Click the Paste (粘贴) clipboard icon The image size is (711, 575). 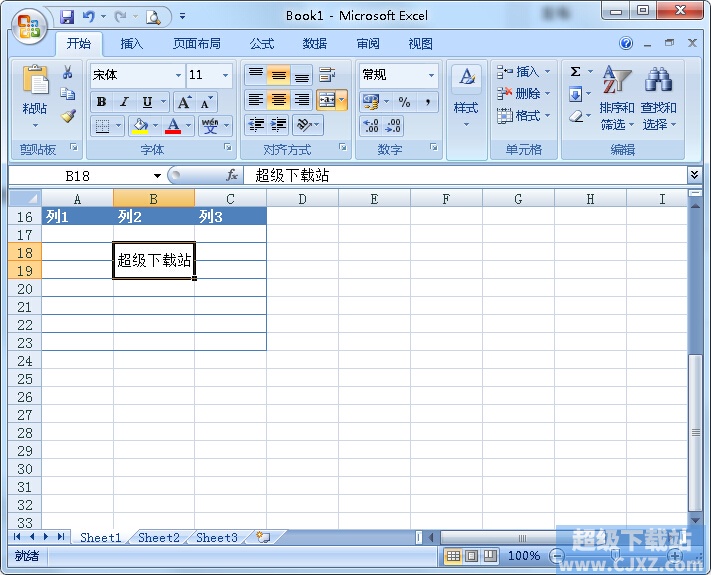(35, 80)
